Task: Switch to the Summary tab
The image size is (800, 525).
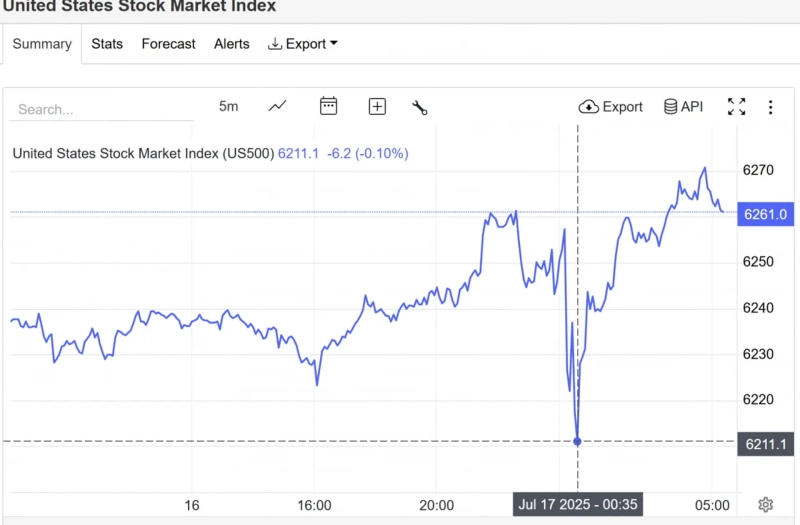Action: [x=42, y=44]
